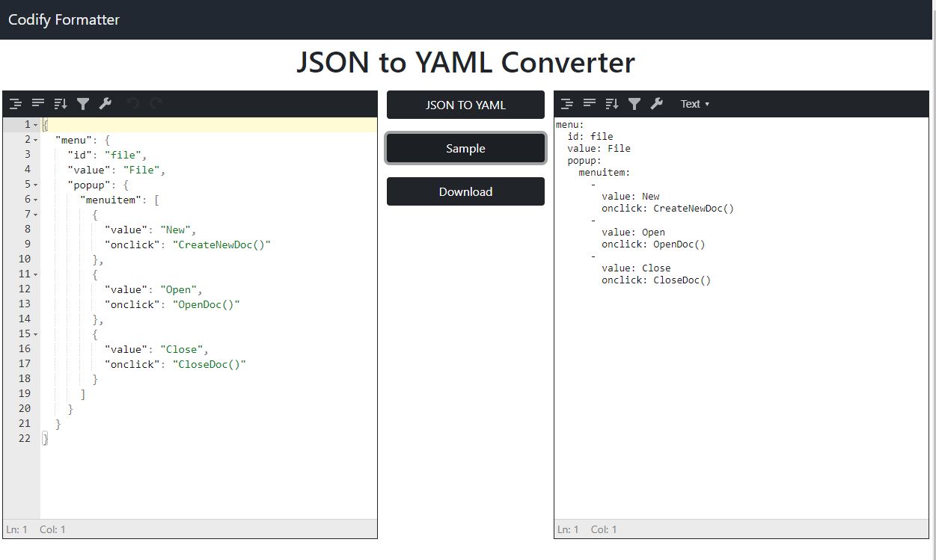936x560 pixels.
Task: Click the undo arrow in the input toolbar
Action: (x=133, y=103)
